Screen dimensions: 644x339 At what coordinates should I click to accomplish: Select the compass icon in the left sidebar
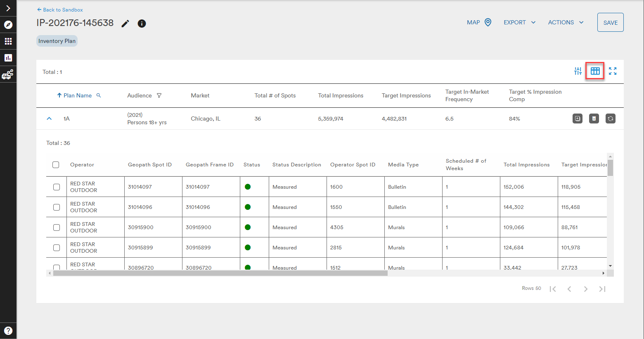(8, 24)
